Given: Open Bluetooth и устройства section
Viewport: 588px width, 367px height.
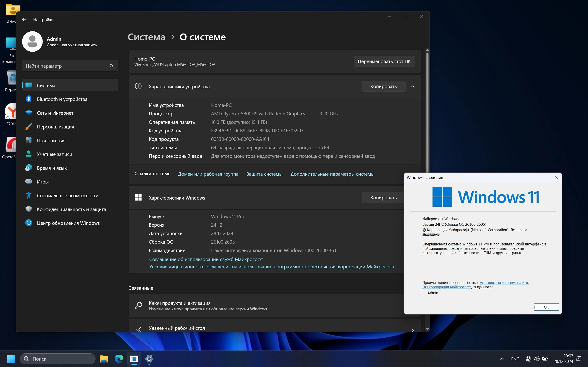Looking at the screenshot, I should pyautogui.click(x=62, y=99).
